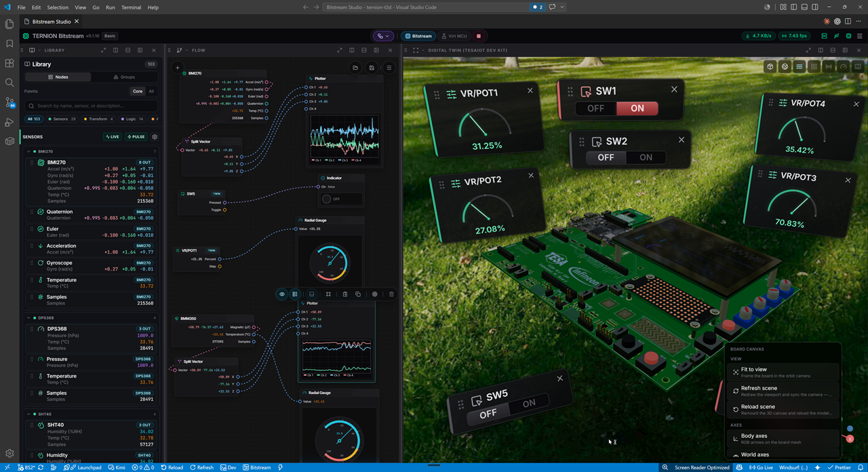
Task: Toggle the LIVE sensor mode
Action: [x=113, y=137]
